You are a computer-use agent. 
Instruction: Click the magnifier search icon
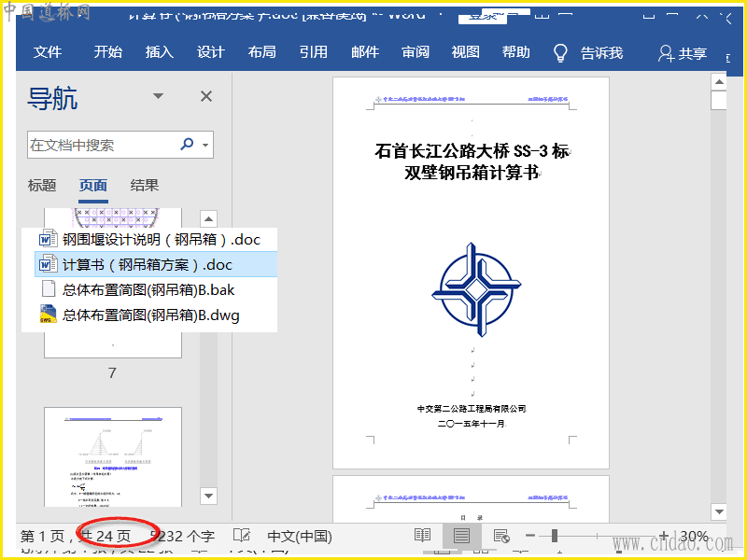[188, 144]
